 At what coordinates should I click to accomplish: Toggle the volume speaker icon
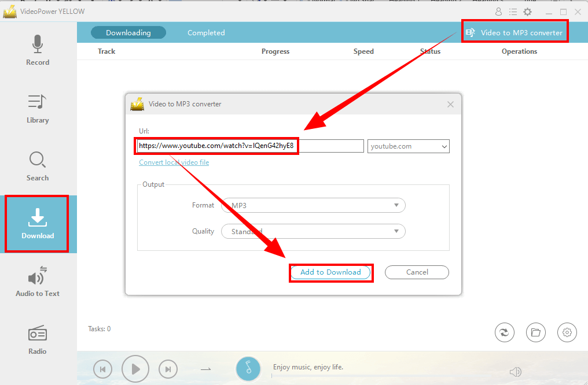pyautogui.click(x=516, y=372)
